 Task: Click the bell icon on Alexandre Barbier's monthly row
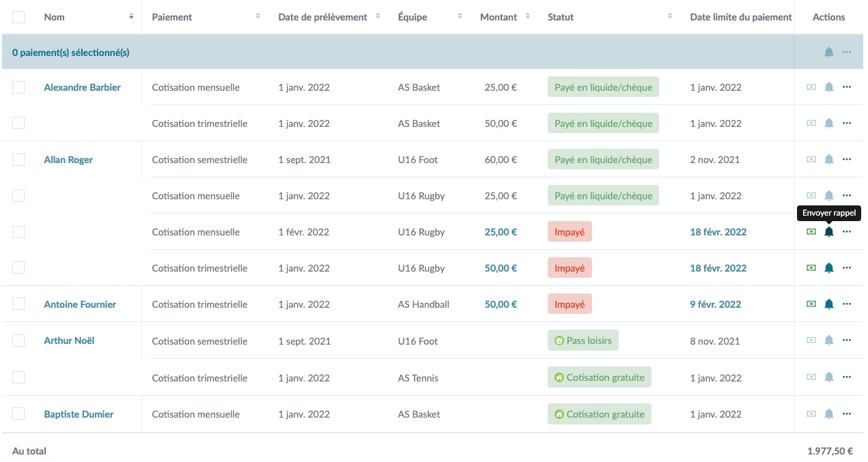828,87
